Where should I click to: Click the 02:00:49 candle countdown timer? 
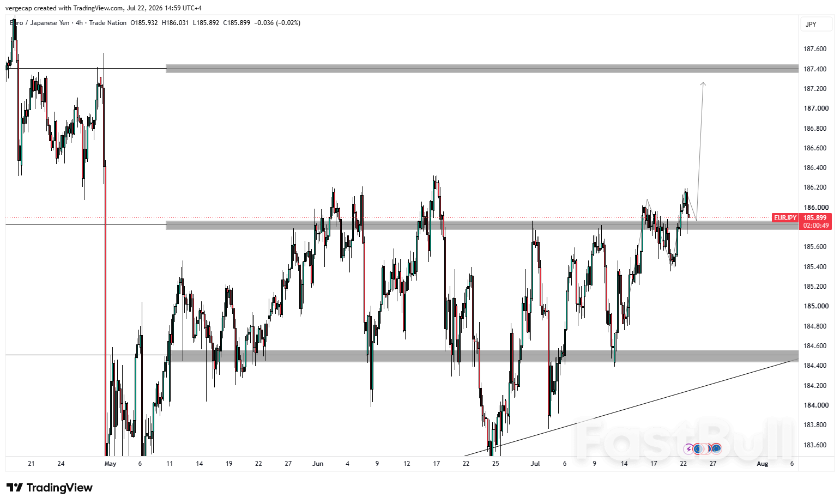(x=815, y=226)
